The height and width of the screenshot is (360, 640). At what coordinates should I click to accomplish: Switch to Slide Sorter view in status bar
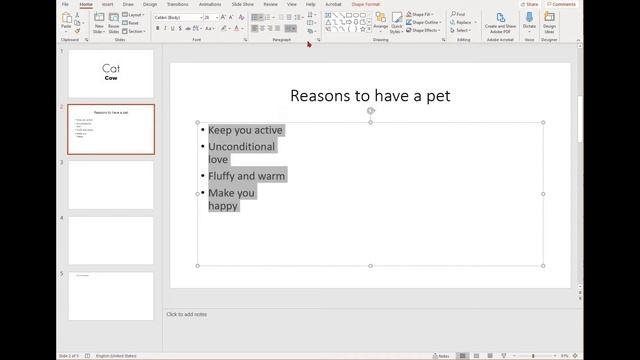click(x=476, y=356)
